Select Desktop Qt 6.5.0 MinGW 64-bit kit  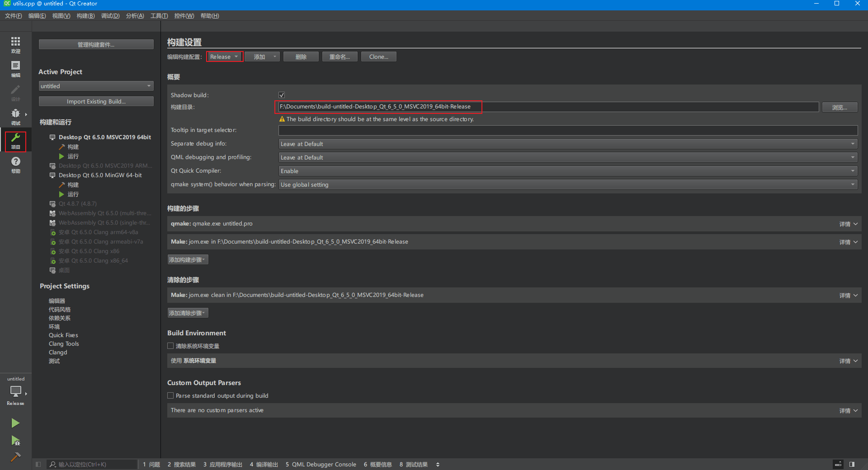tap(100, 175)
